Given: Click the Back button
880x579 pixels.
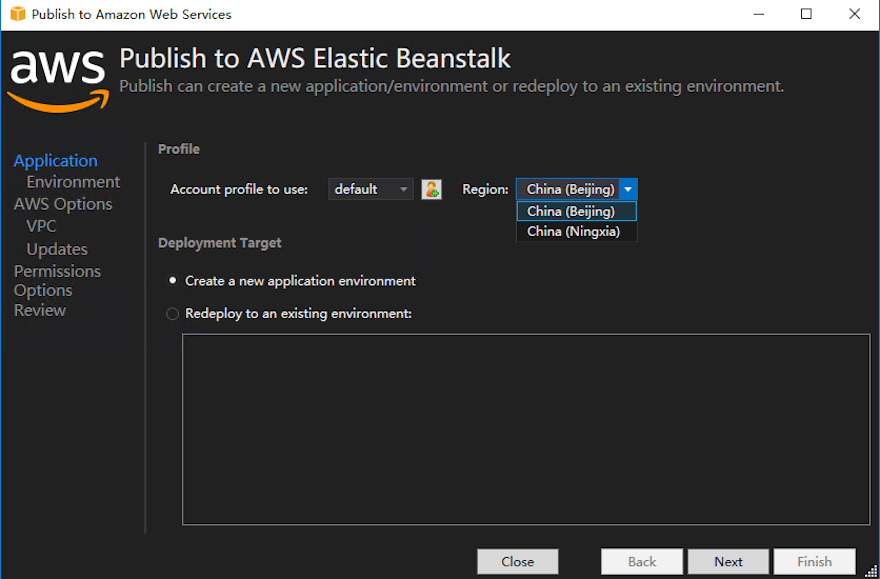Looking at the screenshot, I should point(642,562).
